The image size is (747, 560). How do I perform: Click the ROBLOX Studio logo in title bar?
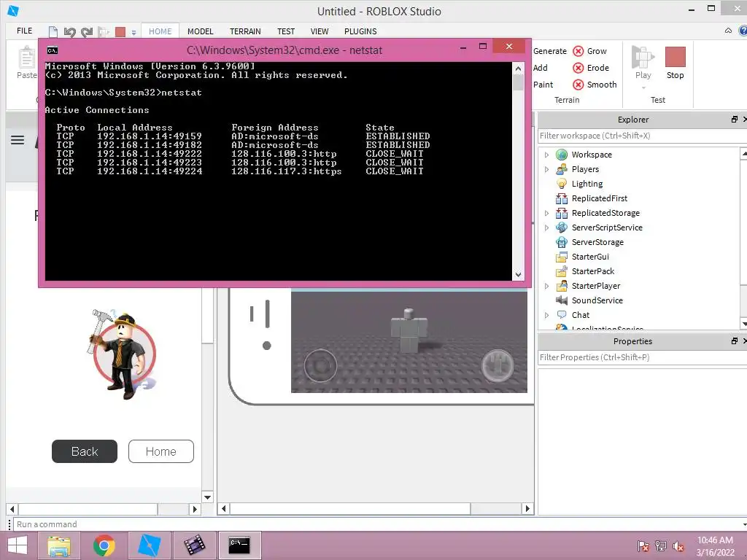[13, 10]
